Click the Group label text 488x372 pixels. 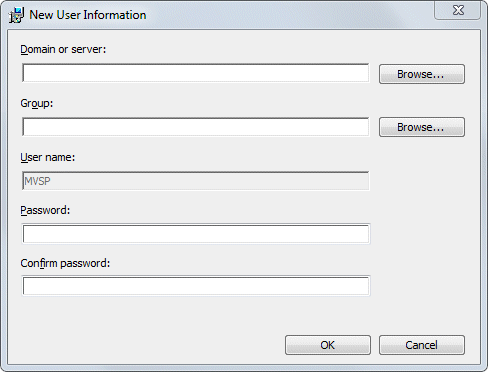tap(37, 103)
